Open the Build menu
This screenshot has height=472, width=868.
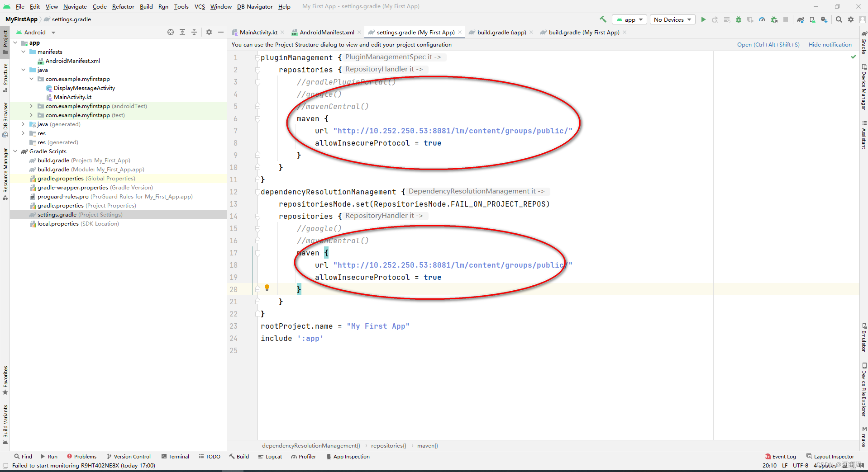pos(146,6)
